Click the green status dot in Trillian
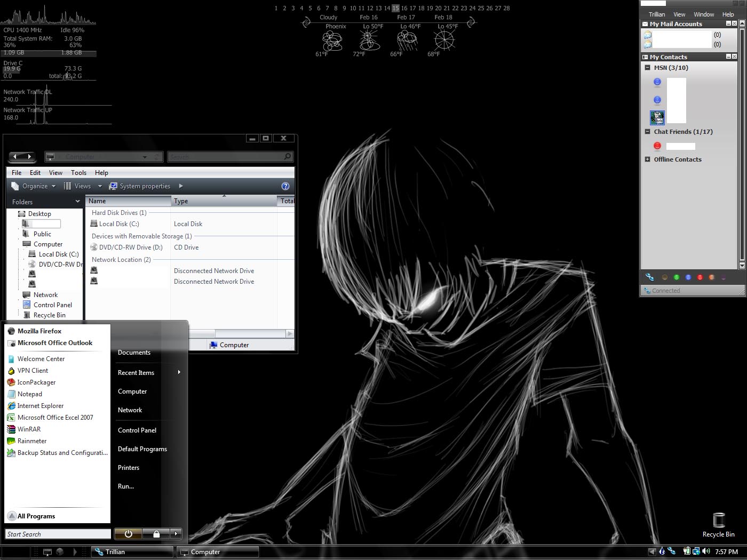Viewport: 747px width, 560px height. 677,277
